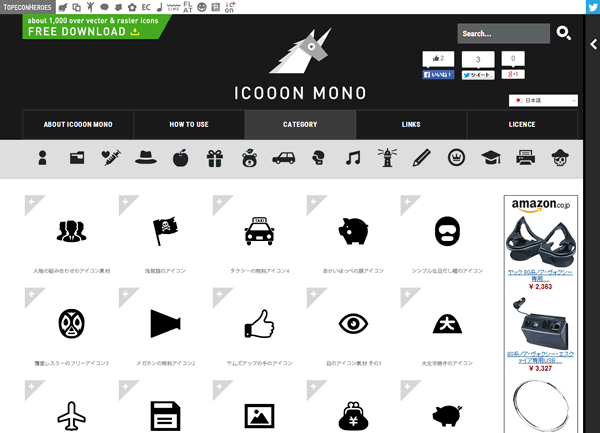Open HOW TO USE menu item

189,124
